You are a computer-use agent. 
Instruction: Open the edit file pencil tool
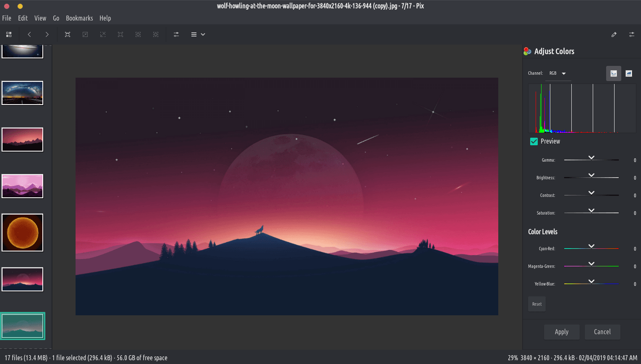coord(614,34)
